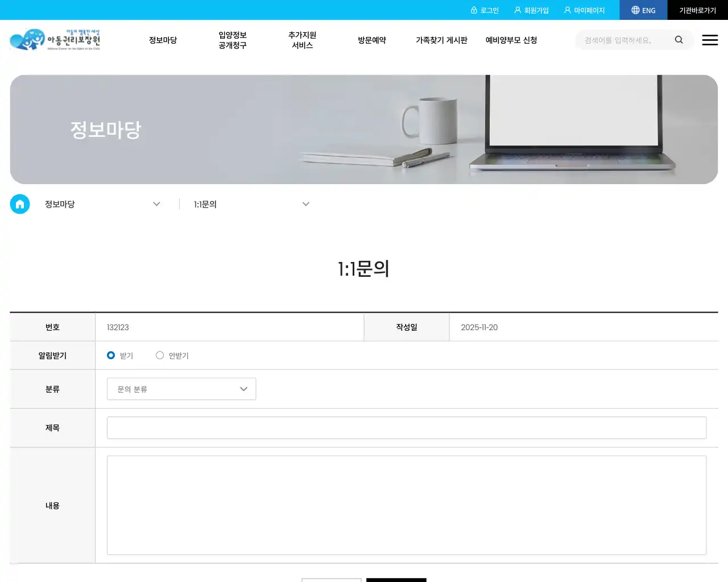Expand the 정보마당 breadcrumb dropdown
This screenshot has height=582, width=728.
point(156,203)
